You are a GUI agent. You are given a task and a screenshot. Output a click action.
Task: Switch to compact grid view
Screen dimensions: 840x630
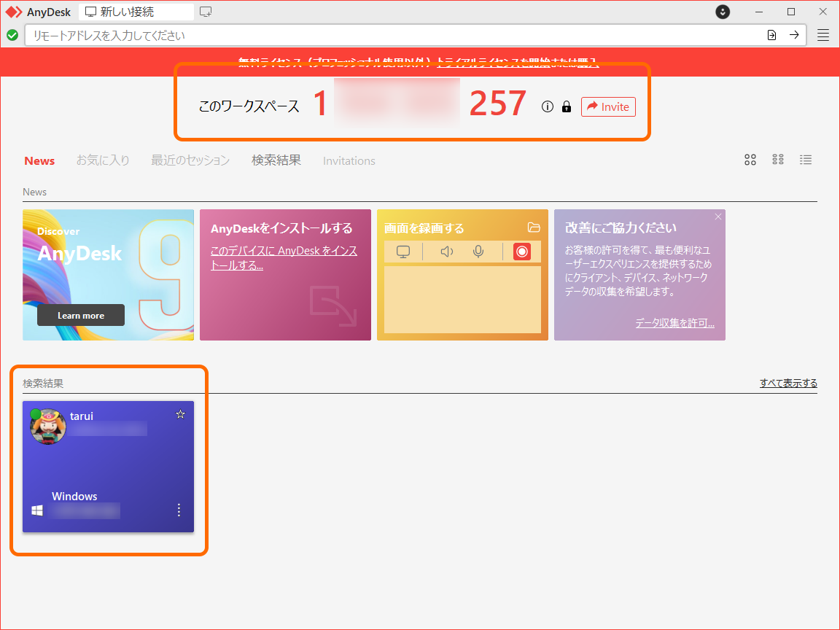(x=778, y=160)
